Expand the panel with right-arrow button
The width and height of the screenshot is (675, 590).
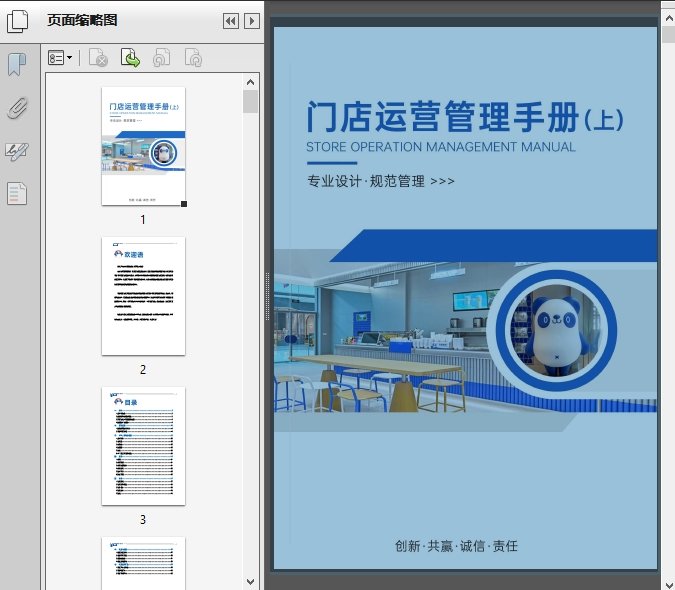click(252, 21)
